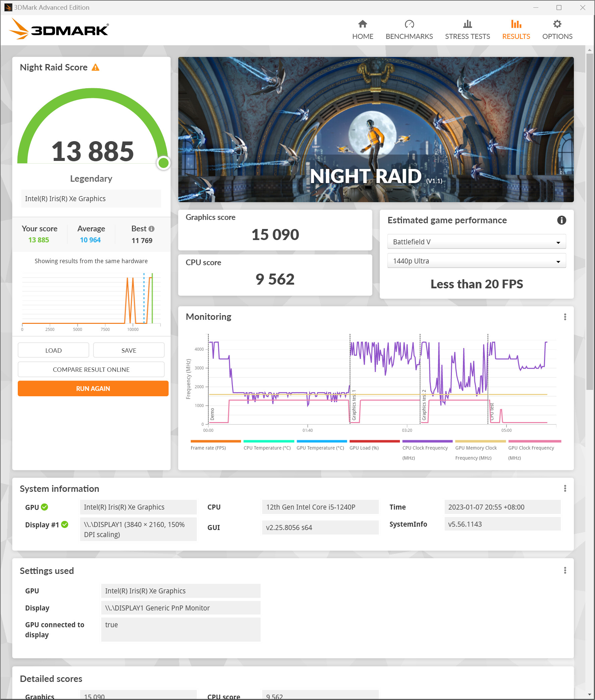Click Compare Result Online button

coord(91,369)
